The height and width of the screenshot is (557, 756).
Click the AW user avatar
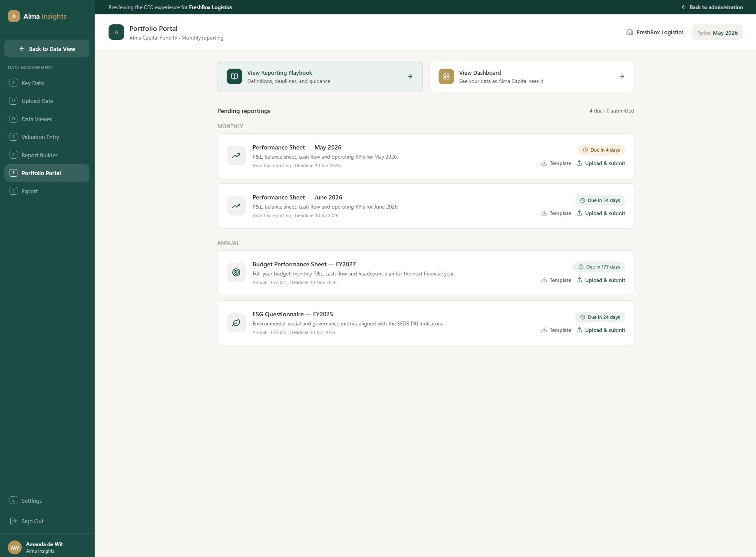click(15, 547)
